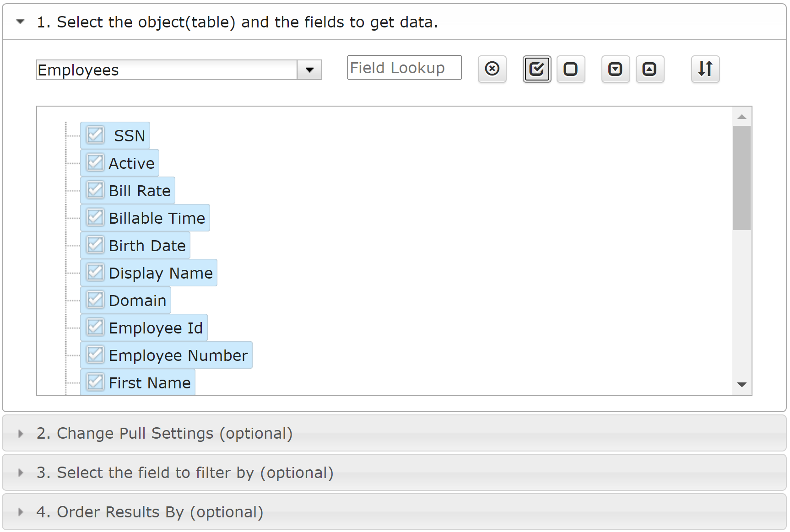Click the field list scrollbar thumb
The image size is (790, 532).
tap(742, 178)
